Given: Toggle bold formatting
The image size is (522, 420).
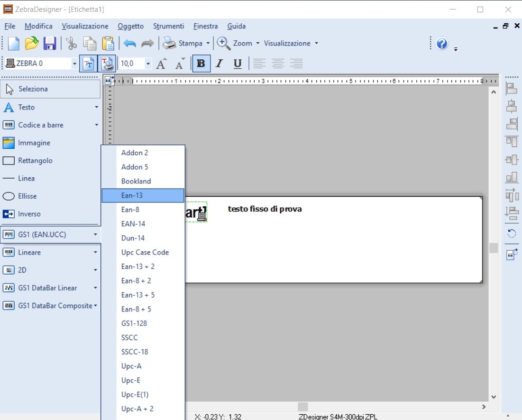Looking at the screenshot, I should click(x=201, y=64).
